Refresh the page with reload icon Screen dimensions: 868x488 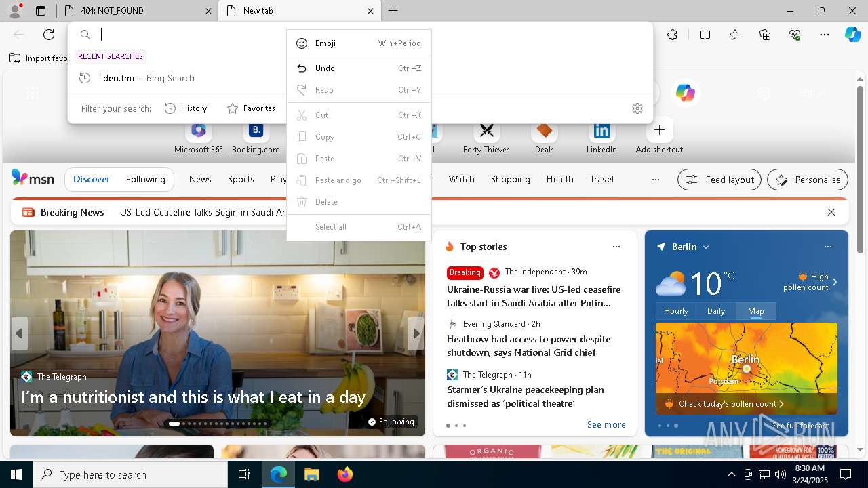49,35
